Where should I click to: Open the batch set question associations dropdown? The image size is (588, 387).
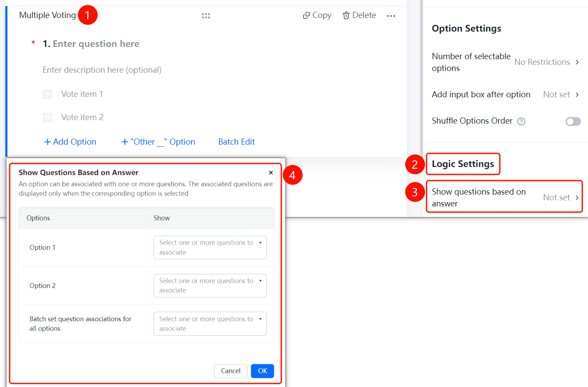pos(210,324)
